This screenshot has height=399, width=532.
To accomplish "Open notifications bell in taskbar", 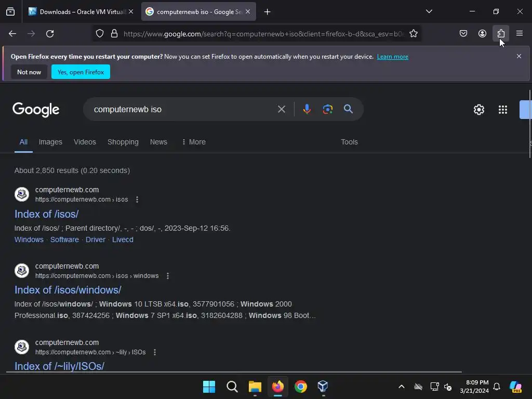I will (497, 387).
